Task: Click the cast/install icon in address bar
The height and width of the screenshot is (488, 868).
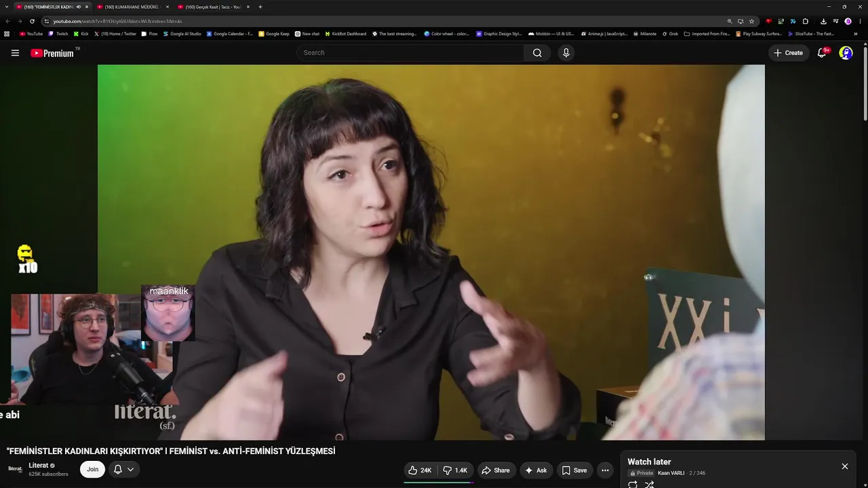Action: (x=741, y=21)
